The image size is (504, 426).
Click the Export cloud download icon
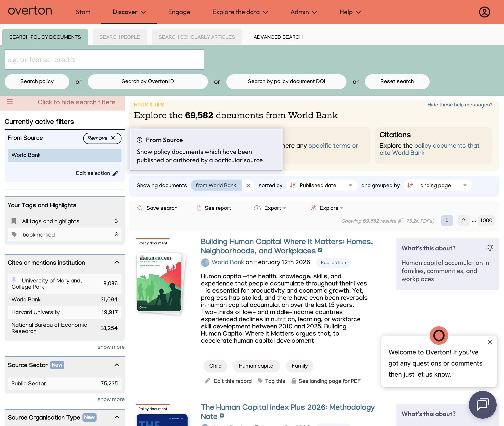click(x=257, y=208)
